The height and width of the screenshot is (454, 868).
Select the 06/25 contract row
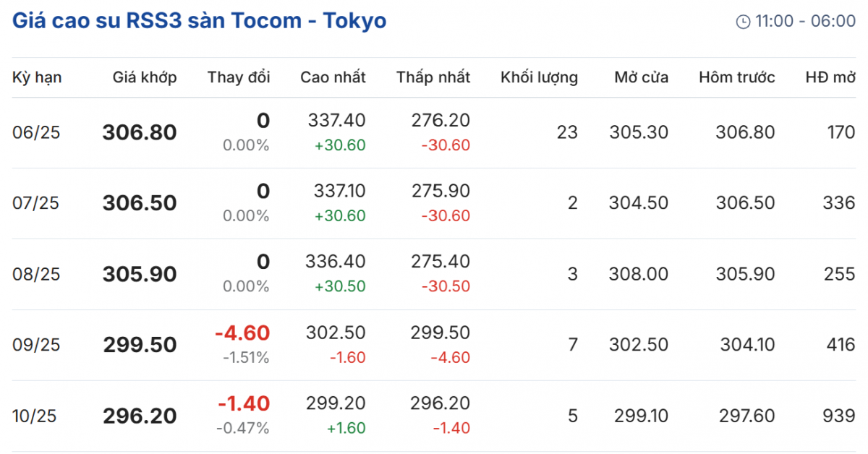point(36,132)
